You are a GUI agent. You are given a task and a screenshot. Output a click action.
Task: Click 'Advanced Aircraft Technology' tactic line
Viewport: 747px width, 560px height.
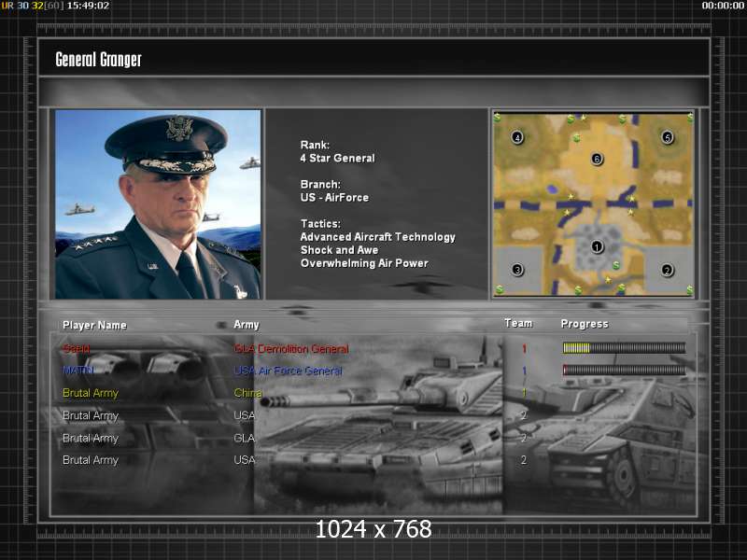coord(378,237)
